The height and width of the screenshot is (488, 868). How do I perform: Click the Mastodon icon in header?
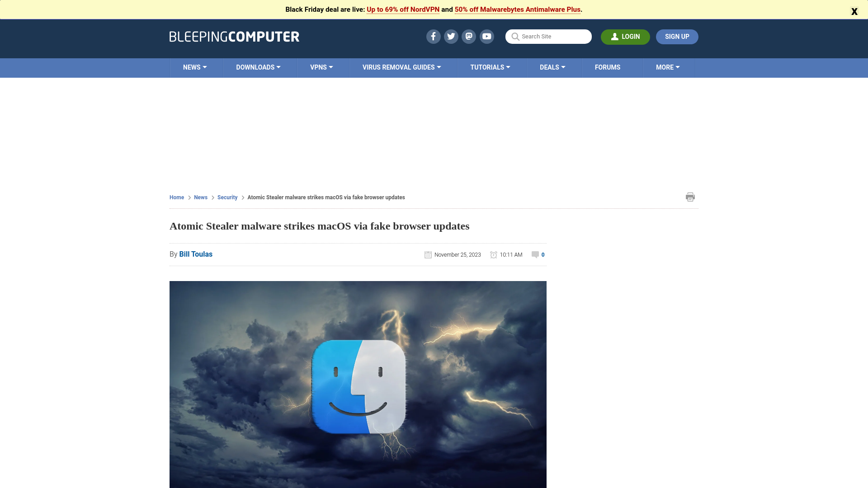coord(468,36)
